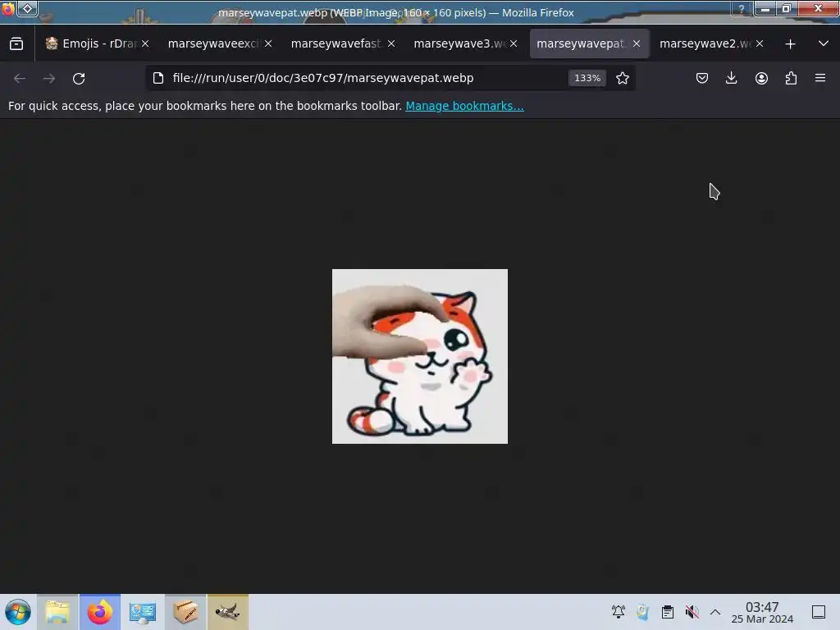Image resolution: width=840 pixels, height=630 pixels.
Task: Open the clipboard tray icon
Action: (x=668, y=612)
